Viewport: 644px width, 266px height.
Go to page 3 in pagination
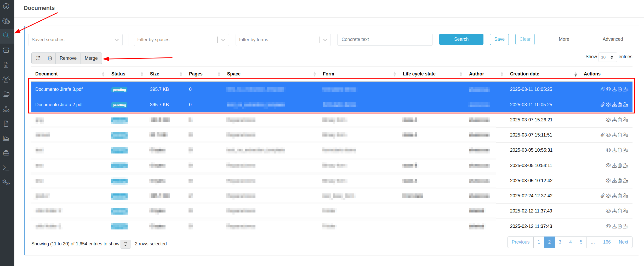click(560, 242)
